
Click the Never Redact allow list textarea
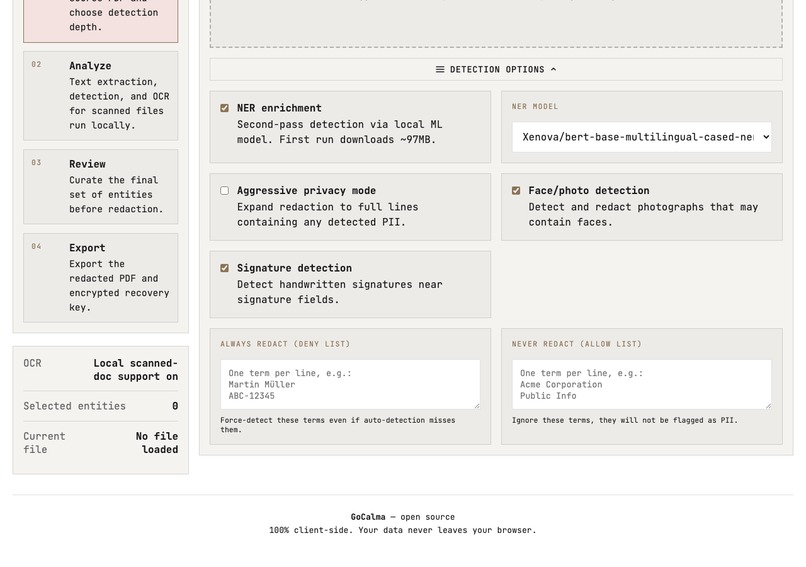(642, 385)
